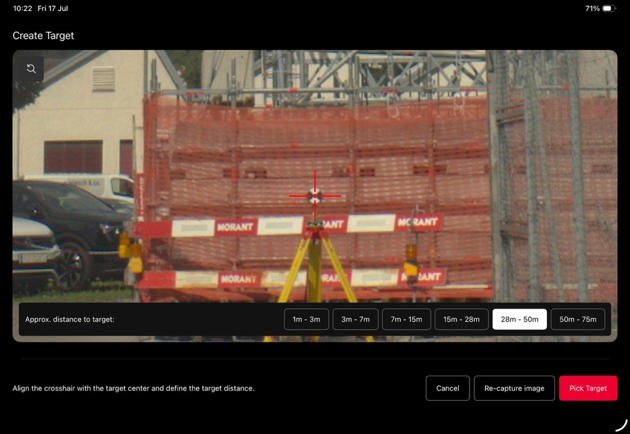
Task: Choose the 7m - 15m distance option
Action: point(406,319)
